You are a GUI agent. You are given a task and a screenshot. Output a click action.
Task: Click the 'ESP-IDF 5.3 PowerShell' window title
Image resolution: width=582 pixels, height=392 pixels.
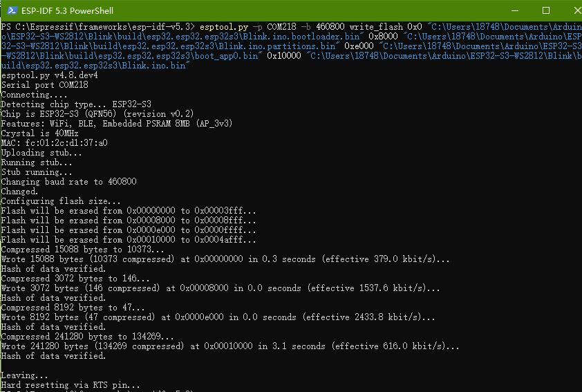tap(67, 11)
